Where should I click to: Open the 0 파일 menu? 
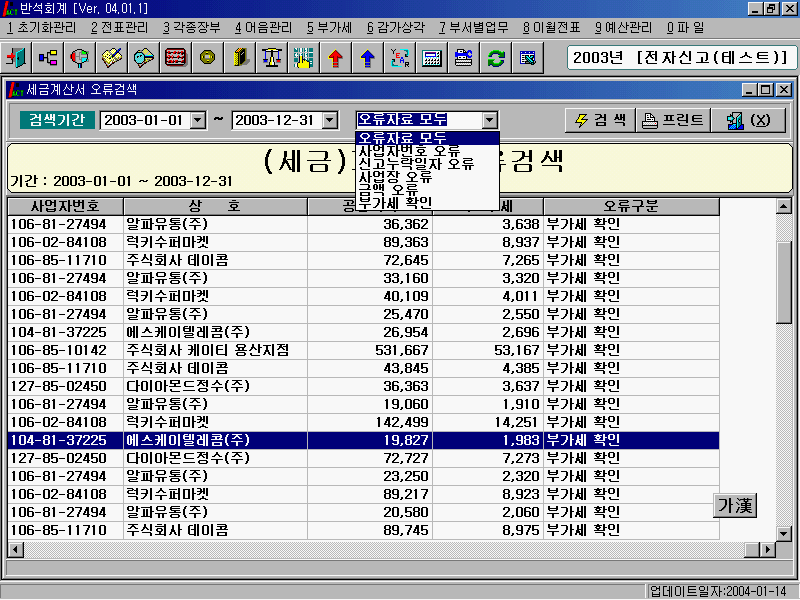coord(685,28)
